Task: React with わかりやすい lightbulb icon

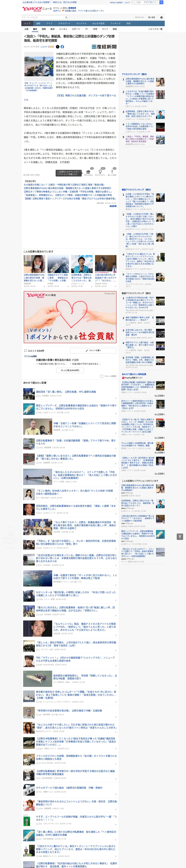Action: pyautogui.click(x=100, y=172)
